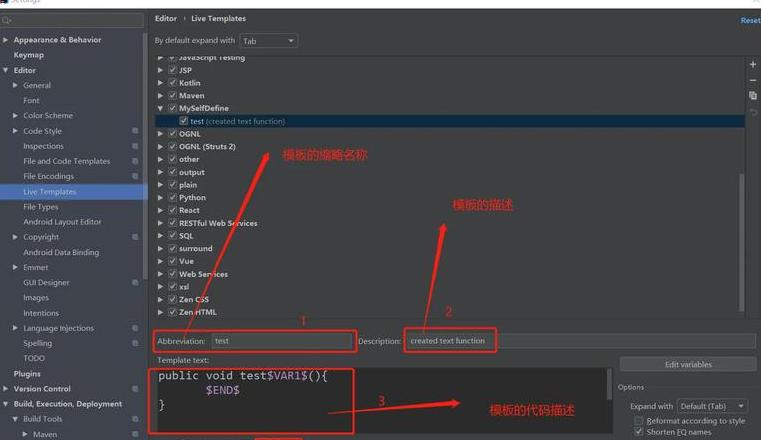Click the Language Injections project-level icon

pos(135,328)
